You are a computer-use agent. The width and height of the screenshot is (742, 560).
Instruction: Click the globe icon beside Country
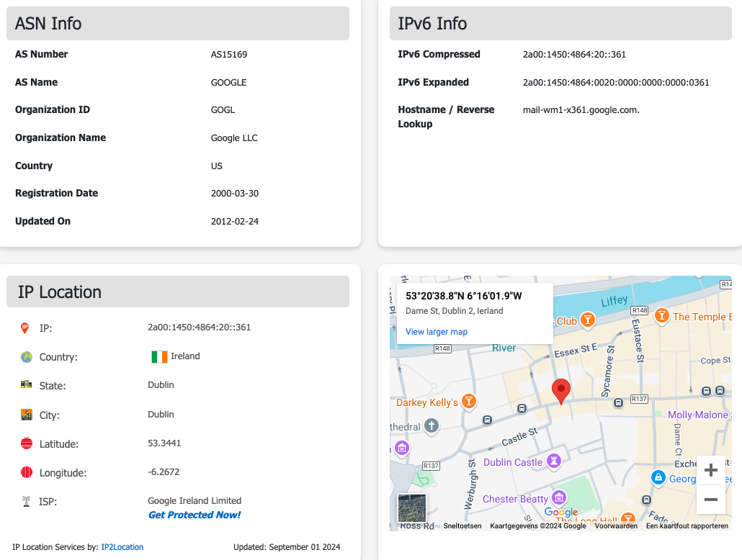27,357
